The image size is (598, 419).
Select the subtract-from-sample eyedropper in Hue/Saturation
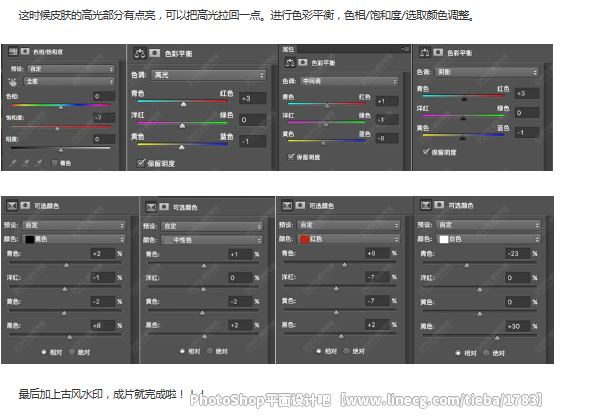[x=38, y=163]
